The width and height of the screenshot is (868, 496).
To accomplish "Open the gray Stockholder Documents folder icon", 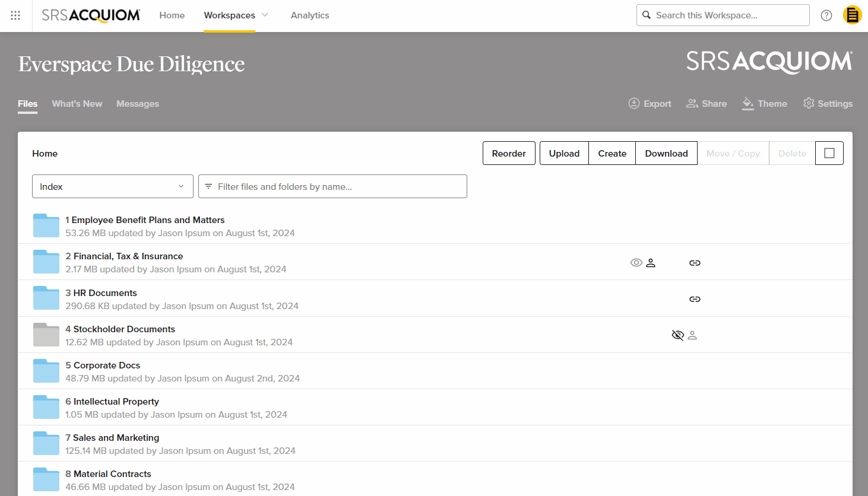I will [x=46, y=335].
